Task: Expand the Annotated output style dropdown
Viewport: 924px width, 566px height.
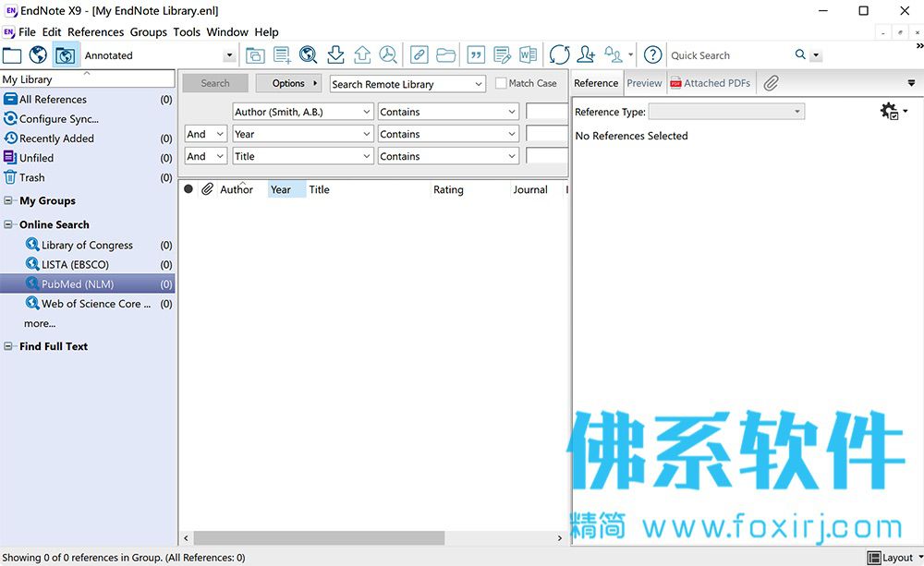Action: tap(229, 55)
